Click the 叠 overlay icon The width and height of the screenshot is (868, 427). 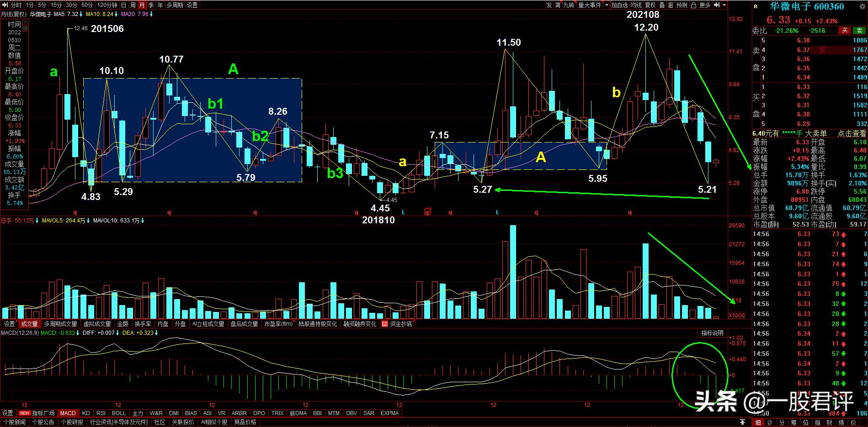click(x=662, y=5)
